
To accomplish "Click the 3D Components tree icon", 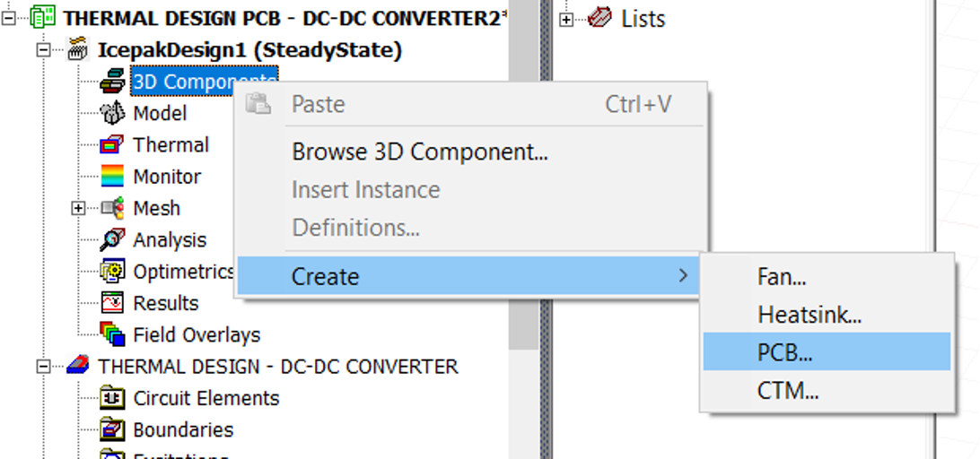I will point(112,82).
